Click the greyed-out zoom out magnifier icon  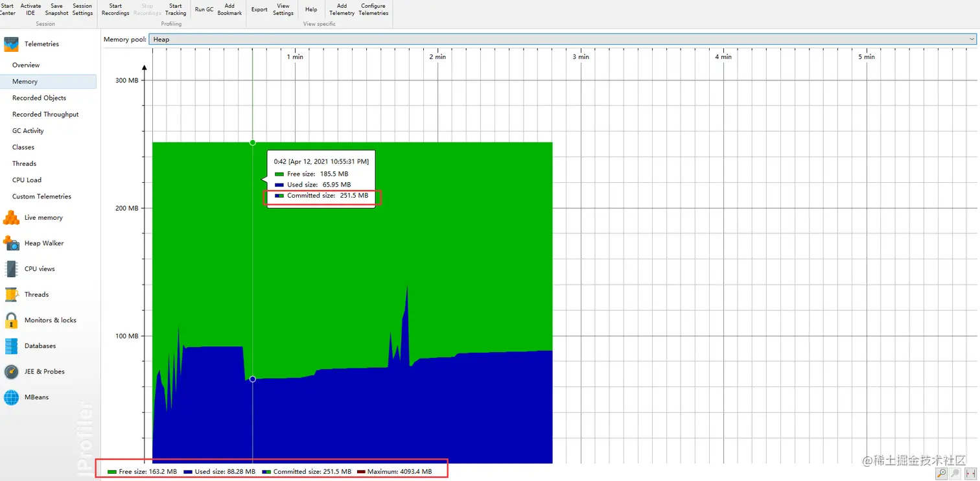956,474
